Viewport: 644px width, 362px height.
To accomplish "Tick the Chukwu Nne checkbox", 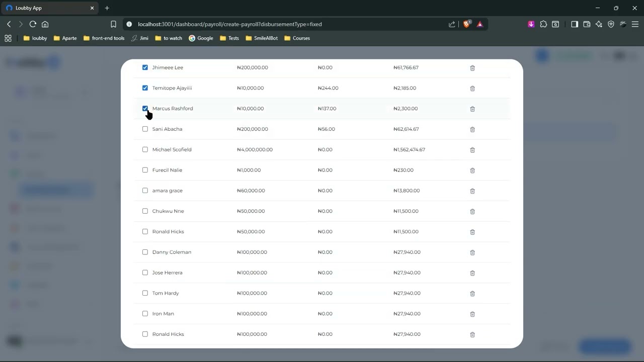I will (145, 211).
